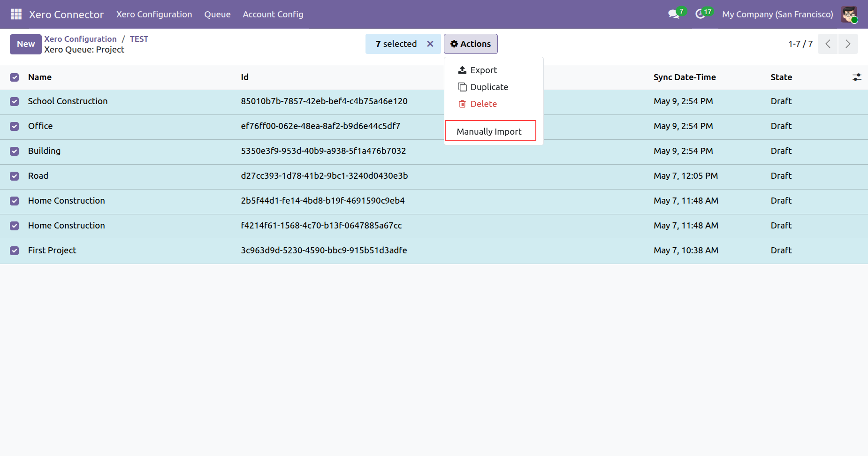This screenshot has width=868, height=456.
Task: Click Id 5350e3f9-953d-40b9-a938-5f1a476b7032
Action: click(323, 151)
